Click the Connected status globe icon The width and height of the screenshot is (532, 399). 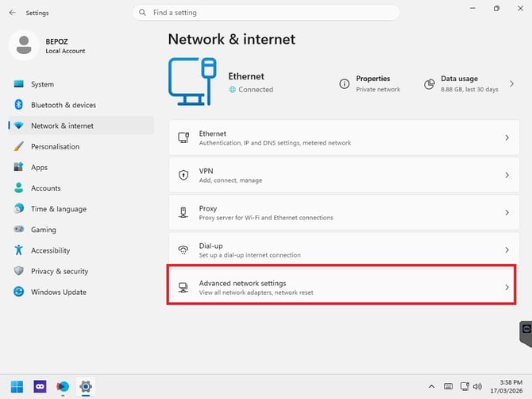232,89
